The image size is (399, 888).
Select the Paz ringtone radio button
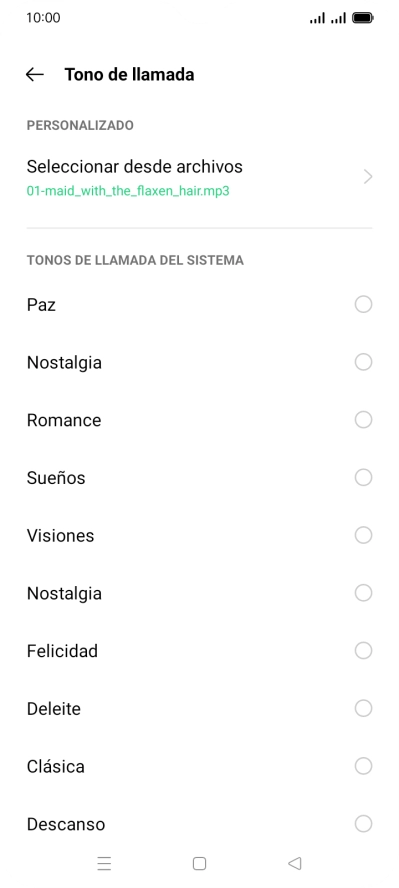pos(363,305)
